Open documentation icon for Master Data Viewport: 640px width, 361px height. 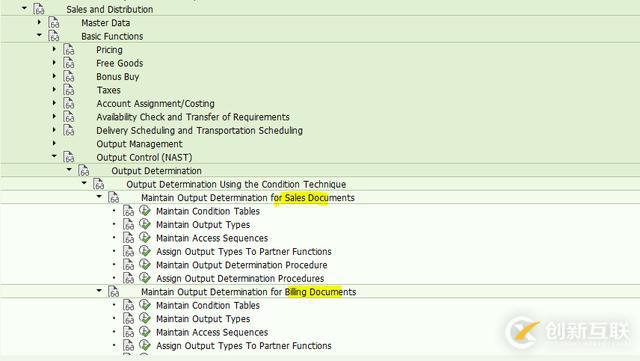(54, 22)
